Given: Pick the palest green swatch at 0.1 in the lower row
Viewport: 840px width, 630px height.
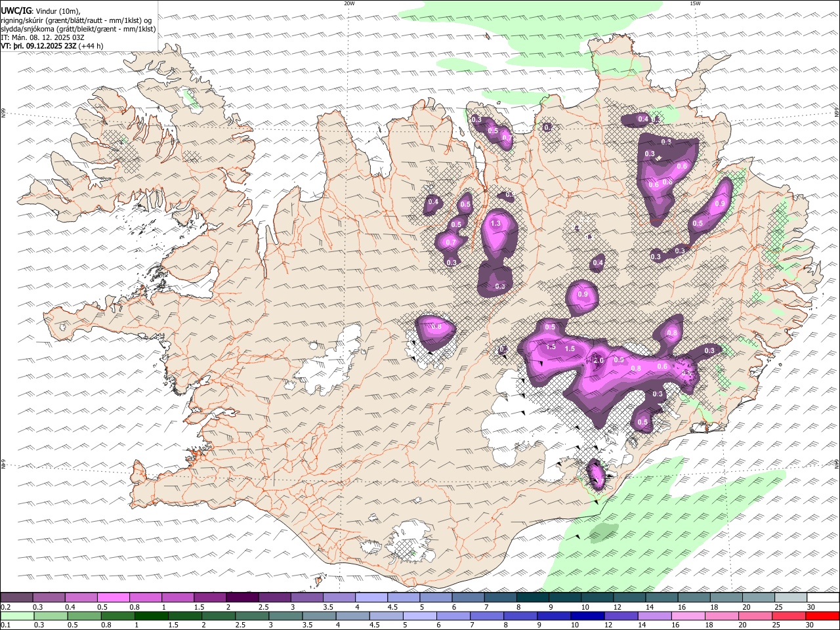Looking at the screenshot, I should (x=17, y=616).
